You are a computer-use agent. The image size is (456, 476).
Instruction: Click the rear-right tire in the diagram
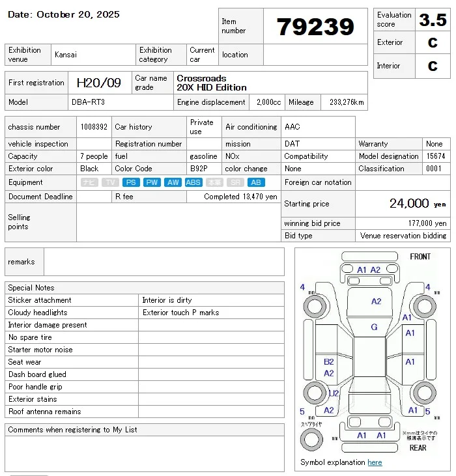click(425, 392)
